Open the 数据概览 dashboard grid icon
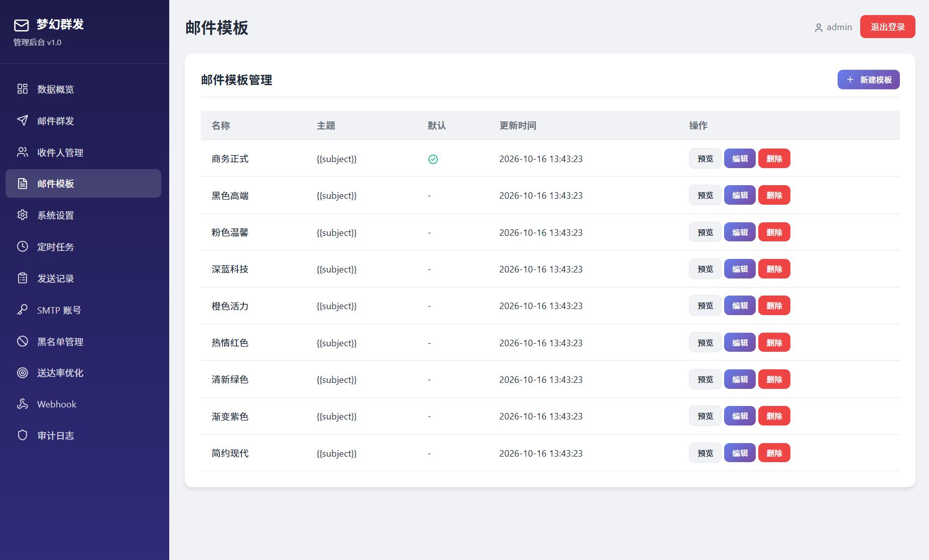Screen dimensions: 929x560 [23, 89]
